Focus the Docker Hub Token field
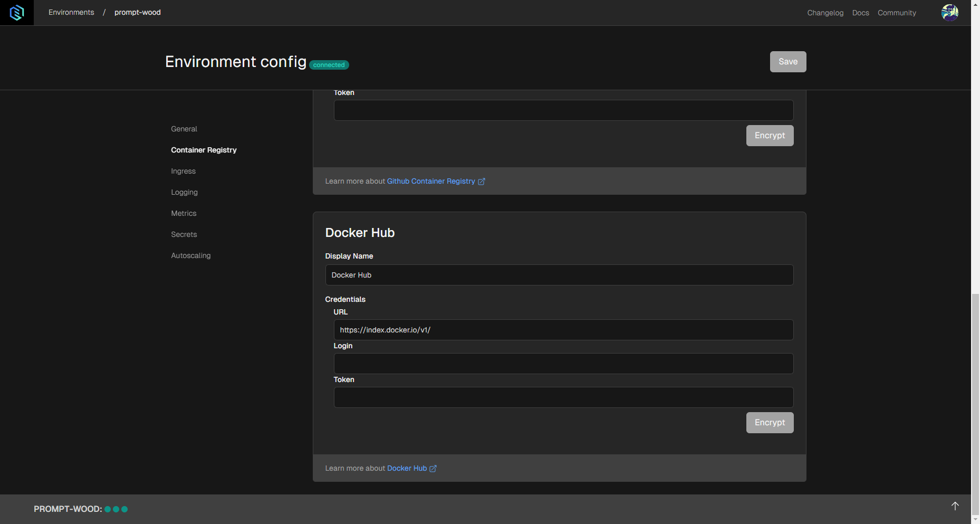980x524 pixels. pyautogui.click(x=563, y=397)
